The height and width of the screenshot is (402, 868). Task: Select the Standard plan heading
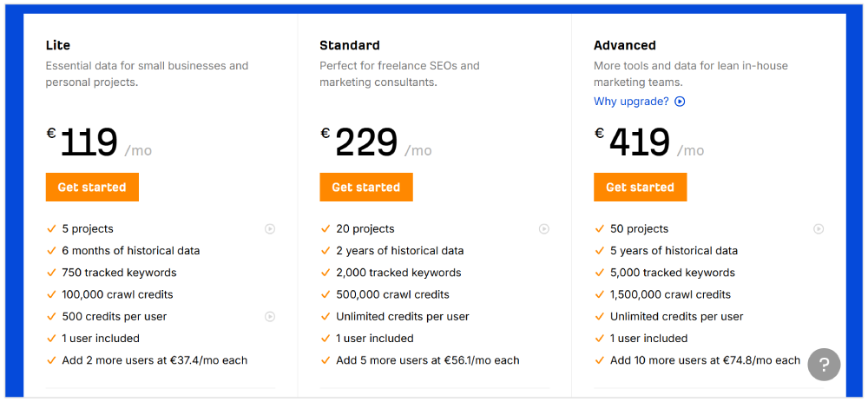click(x=350, y=45)
